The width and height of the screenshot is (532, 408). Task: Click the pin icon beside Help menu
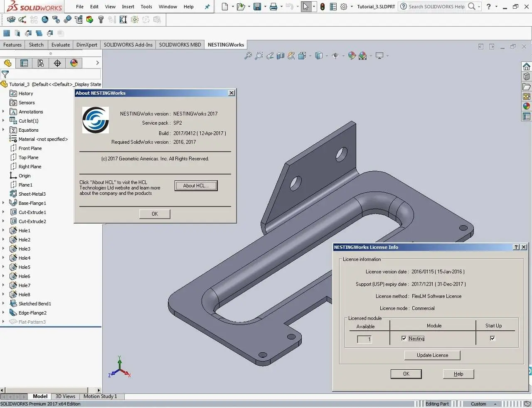click(207, 7)
